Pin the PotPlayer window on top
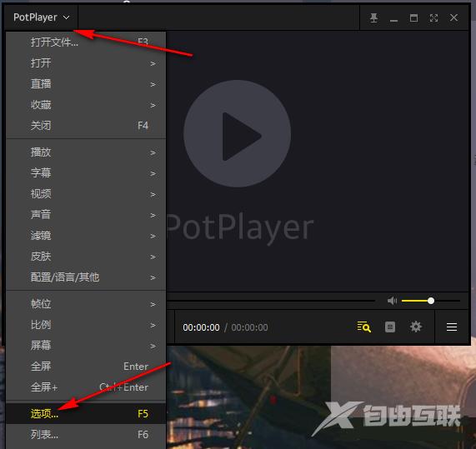Image resolution: width=476 pixels, height=449 pixels. click(x=373, y=17)
